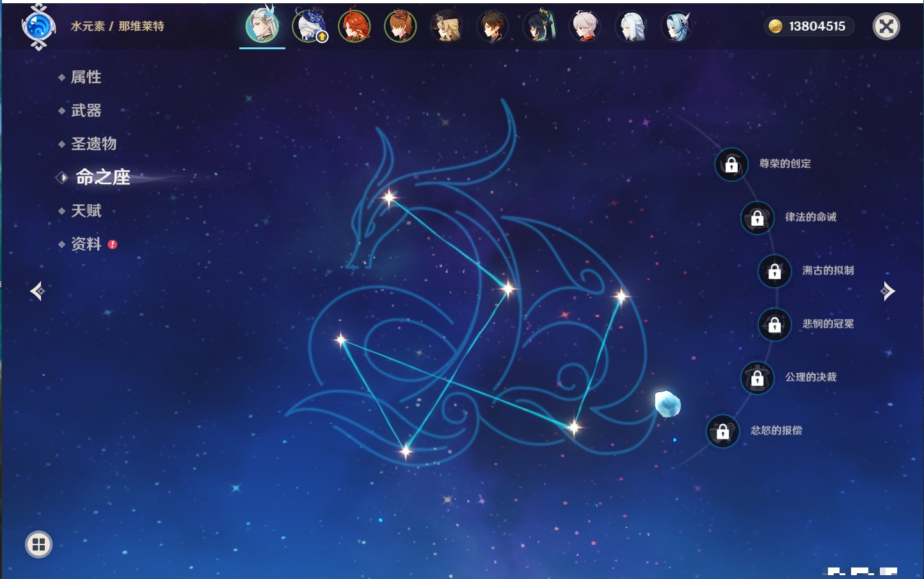Pick Zhongli's portrait icon
Screen dimensions: 924x579
(493, 27)
